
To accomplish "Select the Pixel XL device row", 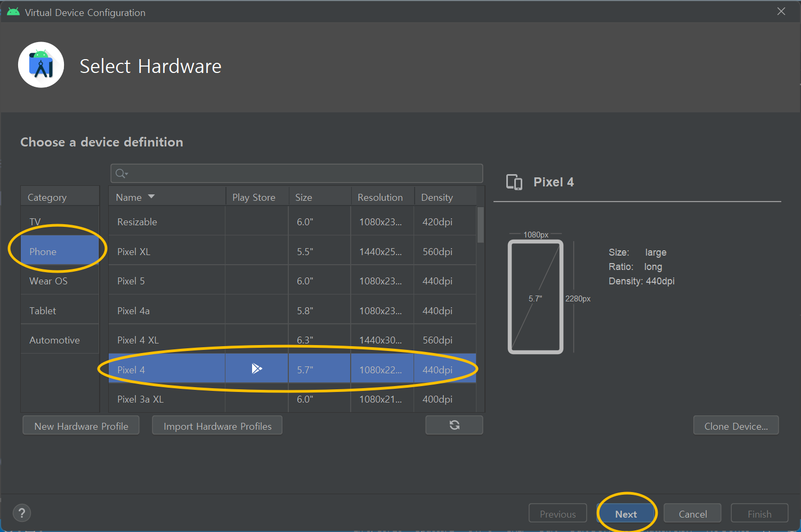I will (x=292, y=251).
